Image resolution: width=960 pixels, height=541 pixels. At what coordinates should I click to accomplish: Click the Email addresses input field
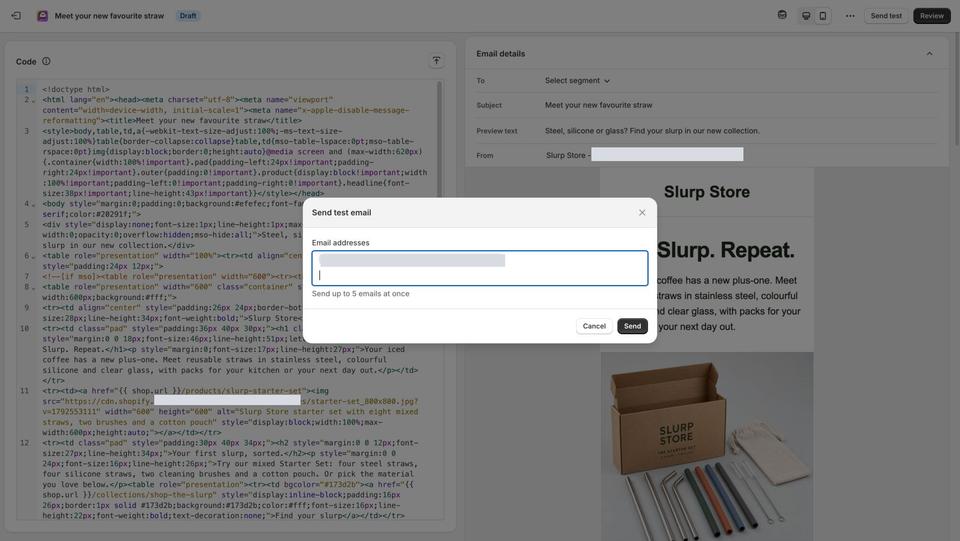coord(479,268)
